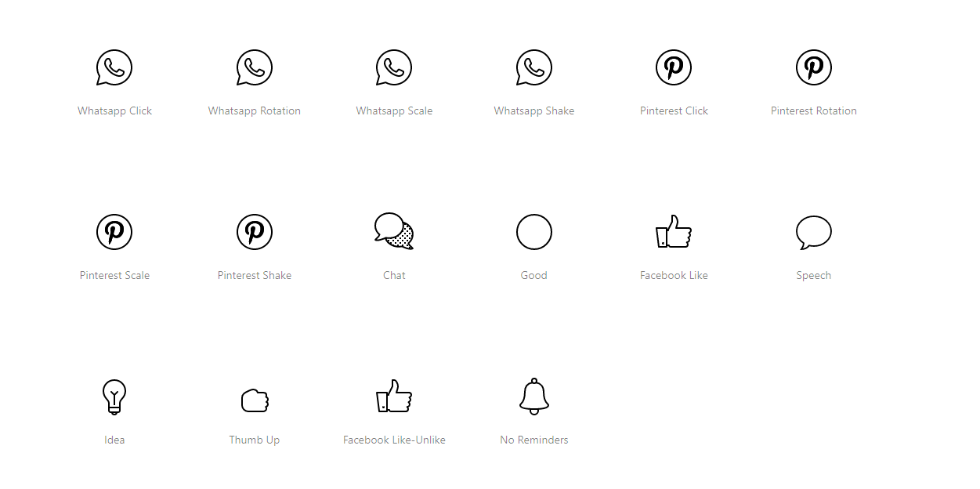Click the Facebook Like-Unlike icon
The width and height of the screenshot is (980, 489).
394,396
